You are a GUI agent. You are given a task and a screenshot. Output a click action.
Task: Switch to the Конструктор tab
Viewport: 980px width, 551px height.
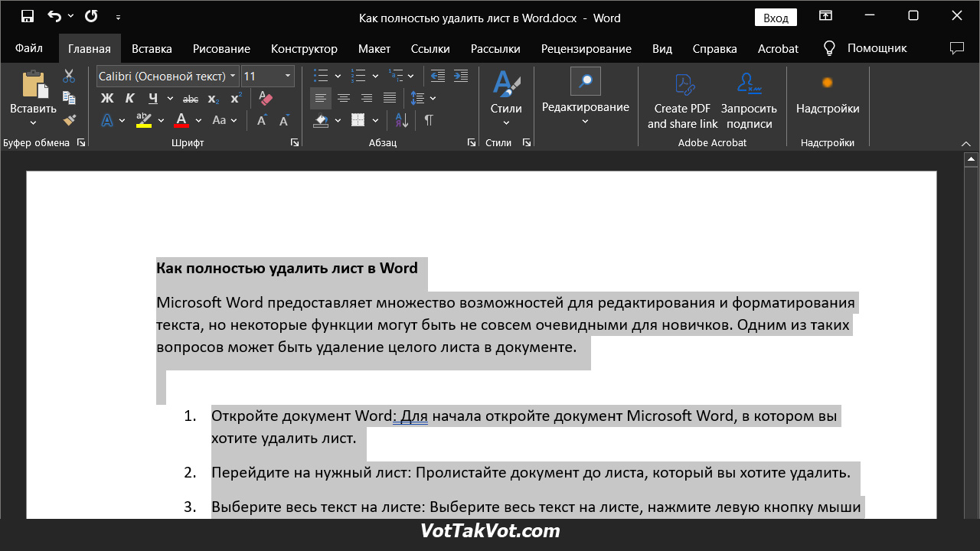(x=304, y=48)
